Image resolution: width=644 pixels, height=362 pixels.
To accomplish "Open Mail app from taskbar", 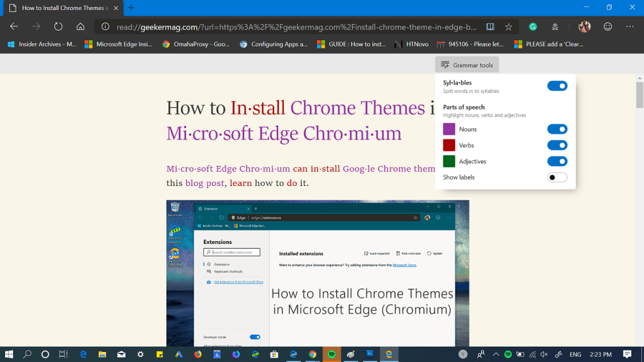I will [121, 354].
